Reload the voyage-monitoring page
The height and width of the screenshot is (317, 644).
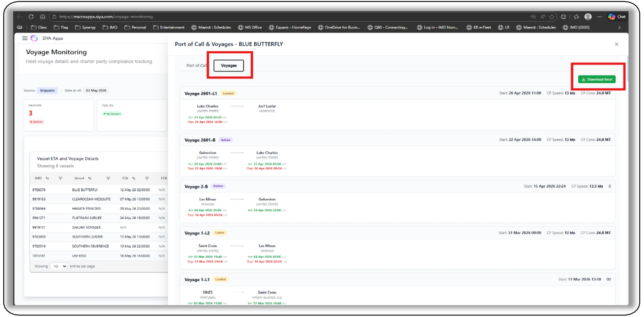tap(31, 17)
